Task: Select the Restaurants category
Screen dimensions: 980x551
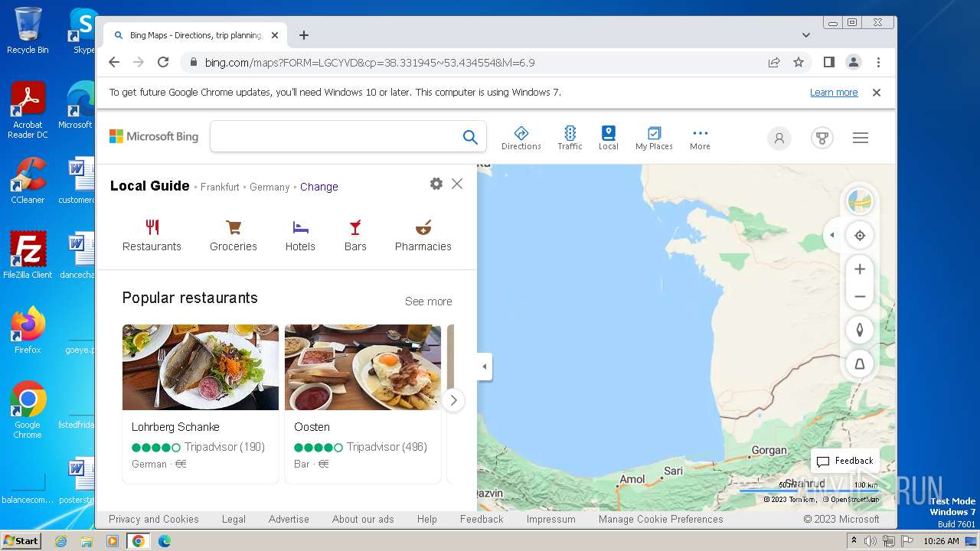Action: click(152, 236)
